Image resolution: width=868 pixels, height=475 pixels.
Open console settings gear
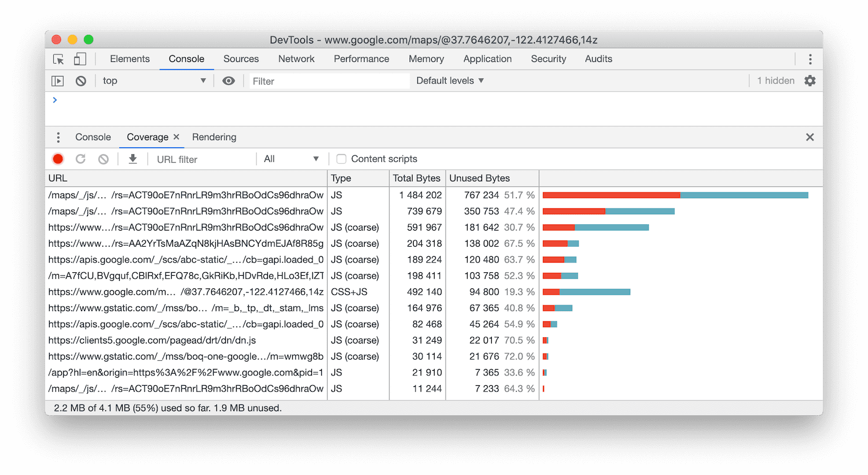coord(810,81)
